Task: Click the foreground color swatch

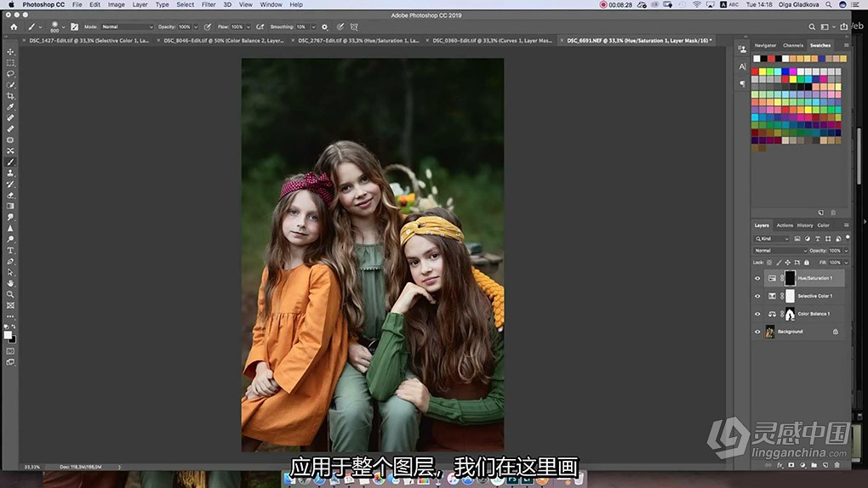Action: tap(8, 335)
